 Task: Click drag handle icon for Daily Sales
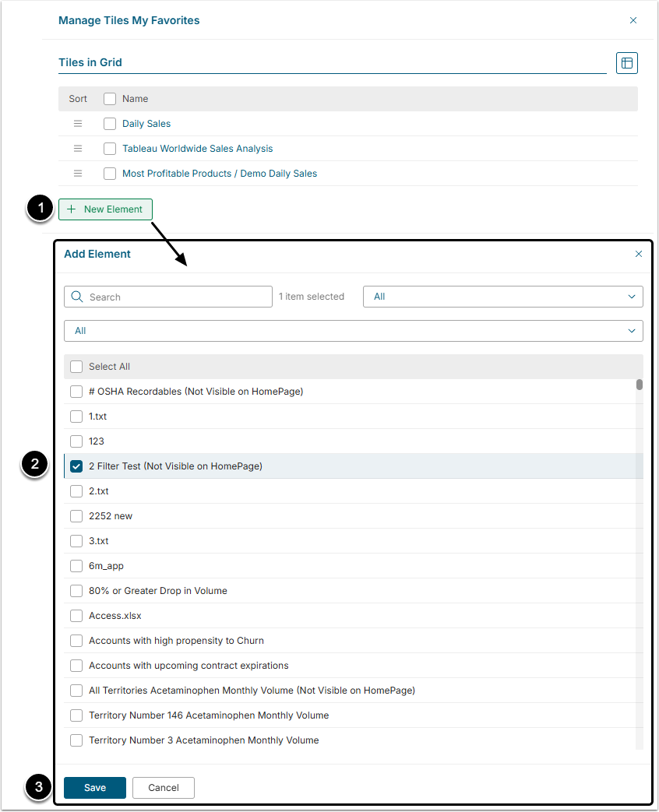[x=78, y=124]
